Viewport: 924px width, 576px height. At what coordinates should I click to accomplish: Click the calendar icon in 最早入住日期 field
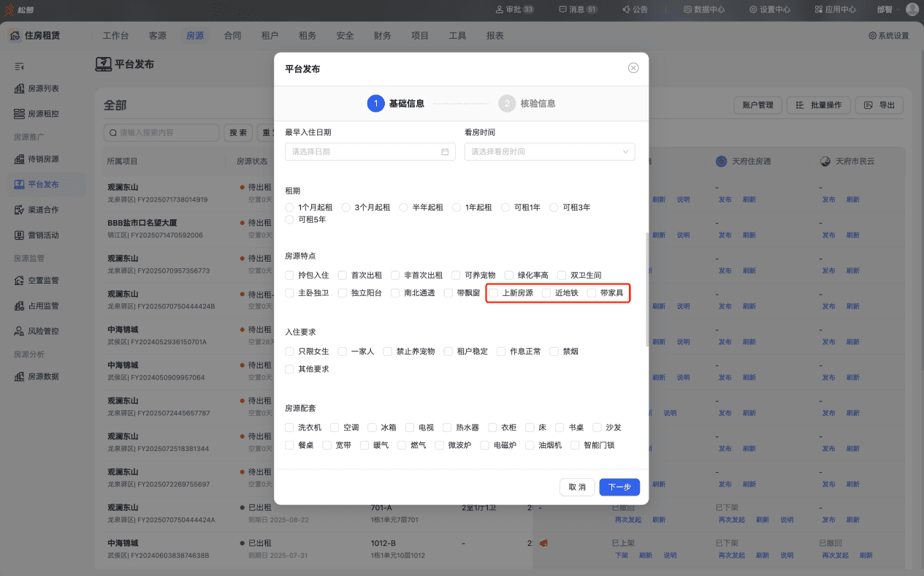(x=445, y=152)
